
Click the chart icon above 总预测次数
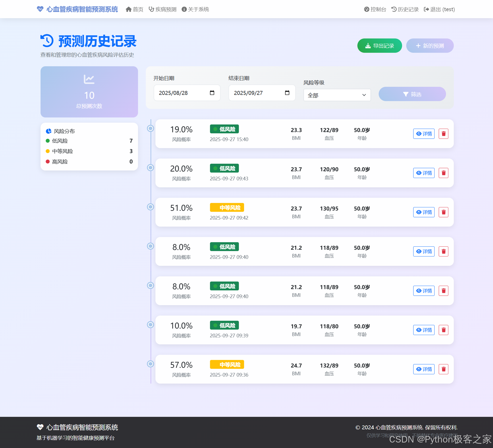[89, 79]
